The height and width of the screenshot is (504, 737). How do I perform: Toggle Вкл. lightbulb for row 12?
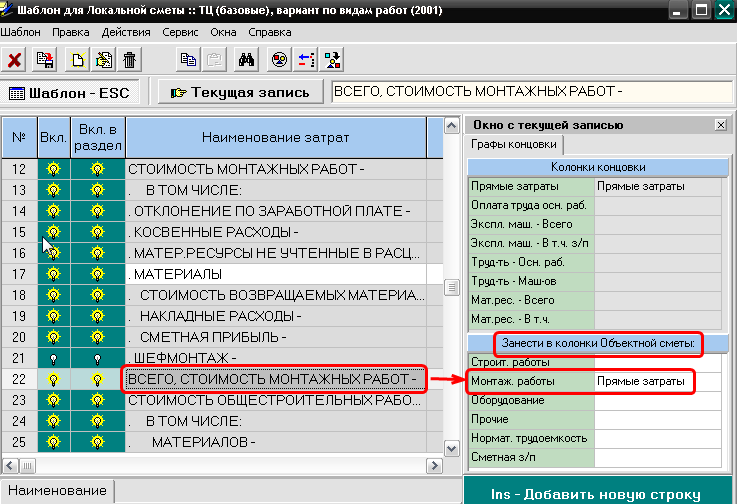(x=53, y=169)
